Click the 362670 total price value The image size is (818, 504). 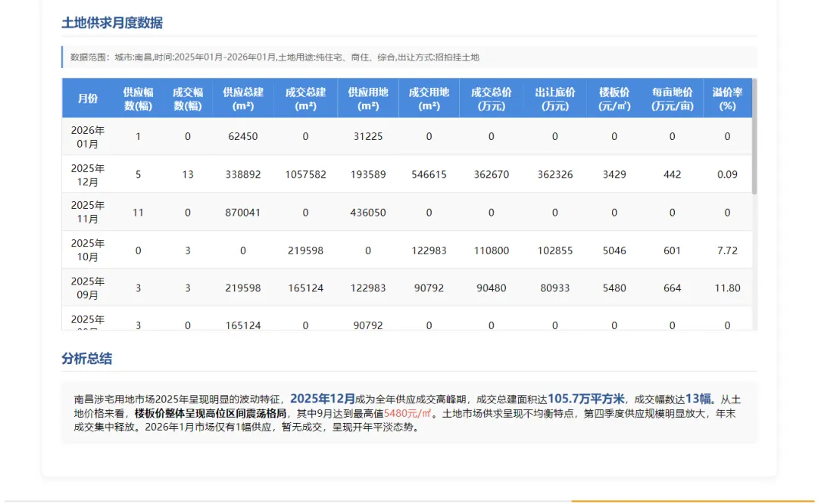coord(491,175)
